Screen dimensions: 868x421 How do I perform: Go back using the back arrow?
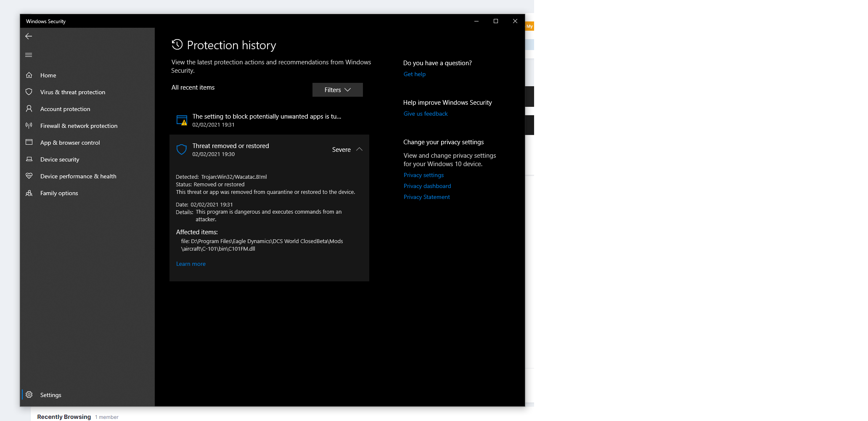tap(29, 36)
